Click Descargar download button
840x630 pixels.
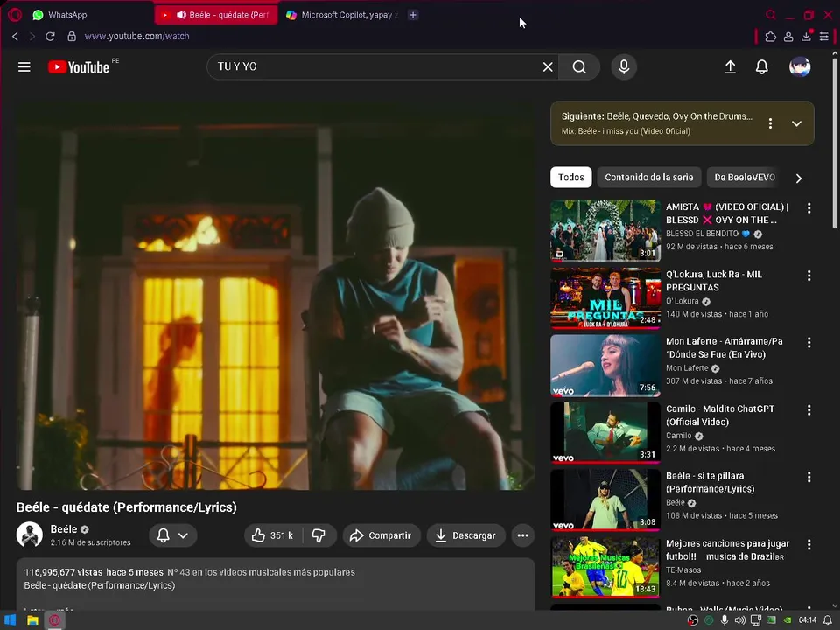click(465, 535)
